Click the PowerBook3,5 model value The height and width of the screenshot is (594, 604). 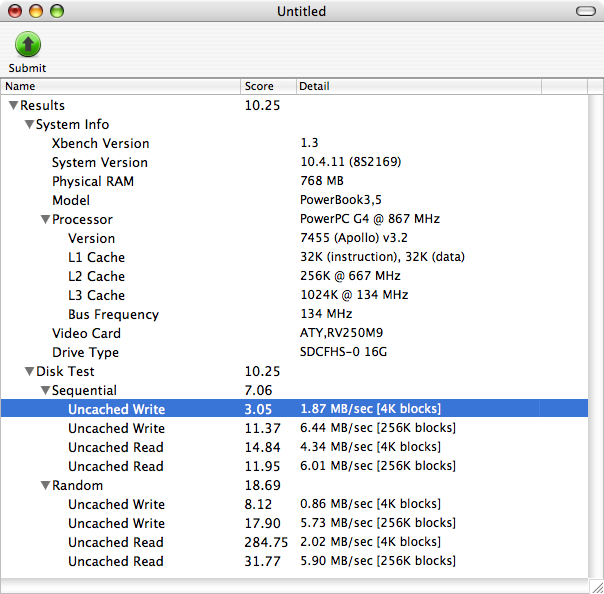point(341,200)
